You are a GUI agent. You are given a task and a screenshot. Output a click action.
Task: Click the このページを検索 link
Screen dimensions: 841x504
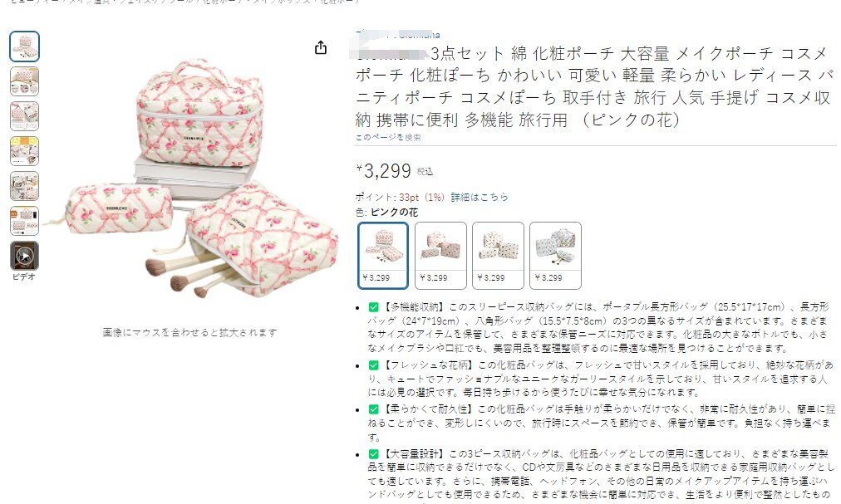pos(388,138)
